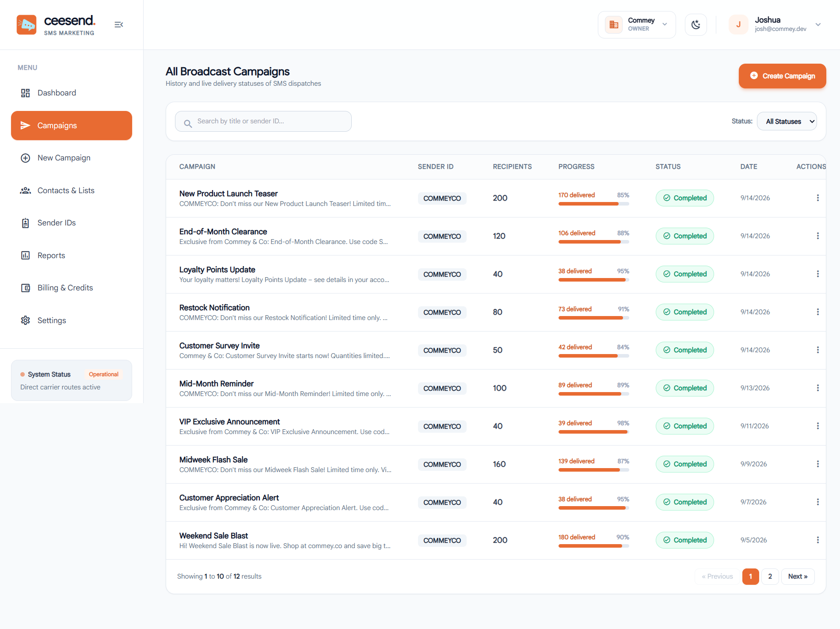
Task: Open actions menu for End-of-Month Clearance
Action: [x=818, y=236]
